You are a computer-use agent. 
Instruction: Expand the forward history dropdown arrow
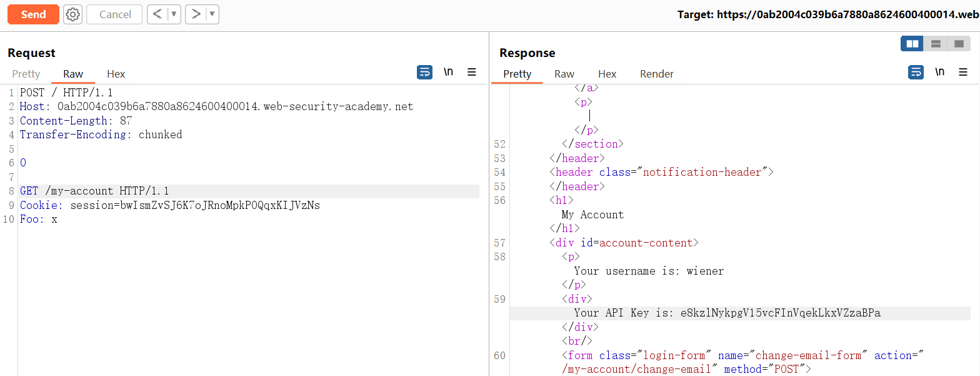212,14
